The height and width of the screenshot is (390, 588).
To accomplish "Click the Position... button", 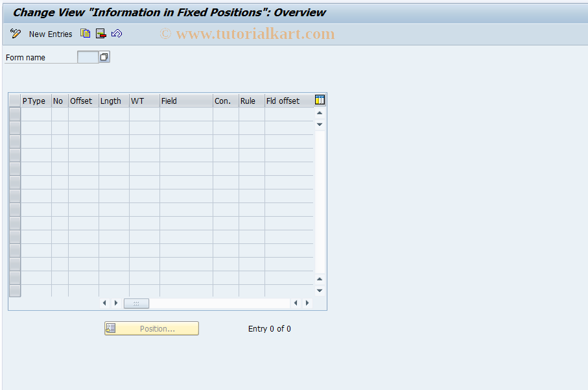I will point(152,328).
